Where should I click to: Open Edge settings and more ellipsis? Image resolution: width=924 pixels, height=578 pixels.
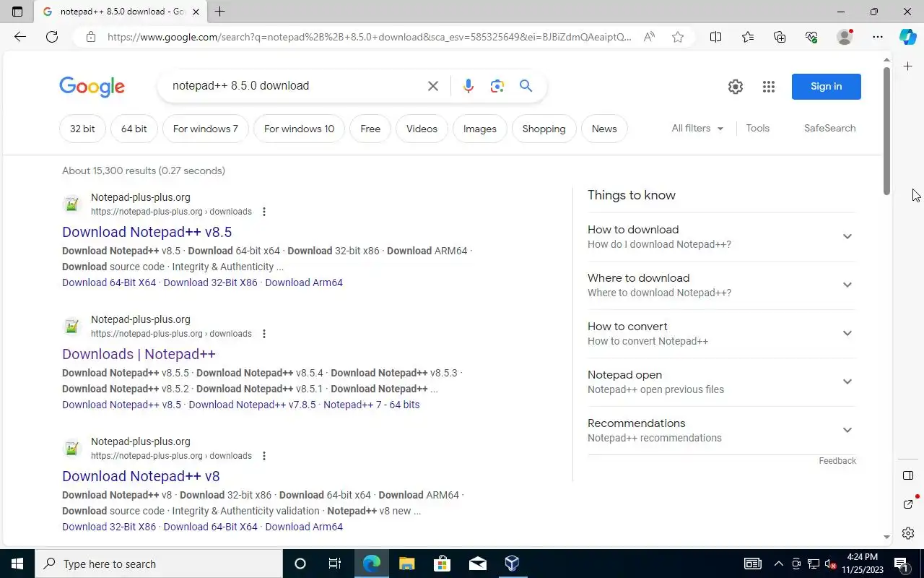[x=877, y=37]
